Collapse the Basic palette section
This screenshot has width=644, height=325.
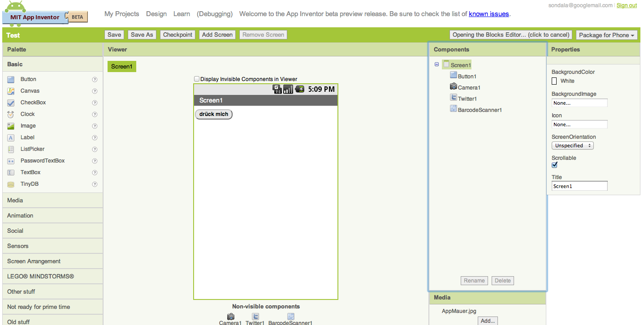point(53,64)
